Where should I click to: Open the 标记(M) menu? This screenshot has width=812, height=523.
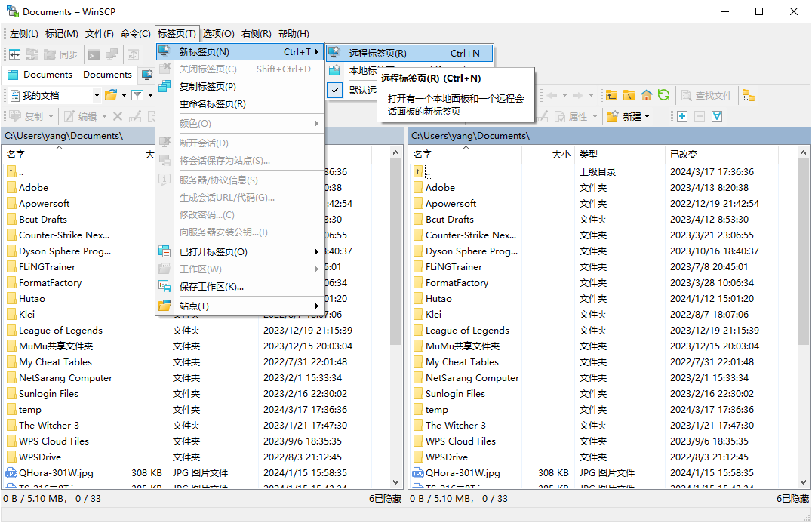click(62, 34)
